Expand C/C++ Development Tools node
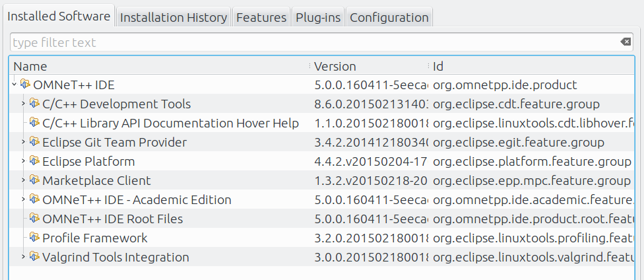Screen dimensions: 644x280 (x=23, y=104)
